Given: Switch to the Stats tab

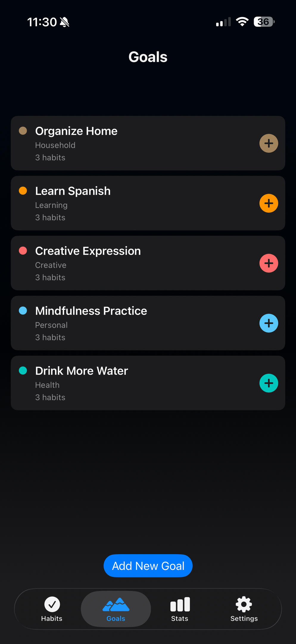Looking at the screenshot, I should click(x=180, y=609).
